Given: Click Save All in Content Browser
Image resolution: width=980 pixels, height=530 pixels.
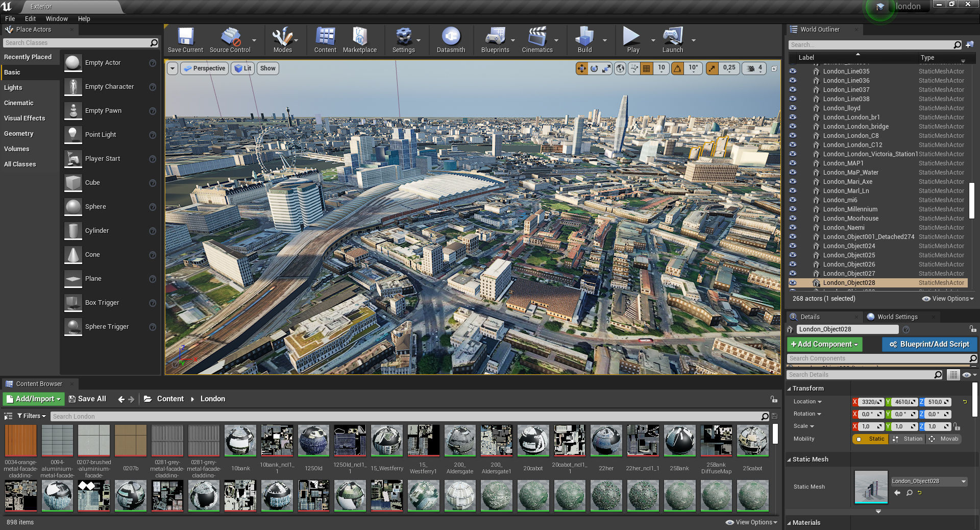Looking at the screenshot, I should point(87,399).
